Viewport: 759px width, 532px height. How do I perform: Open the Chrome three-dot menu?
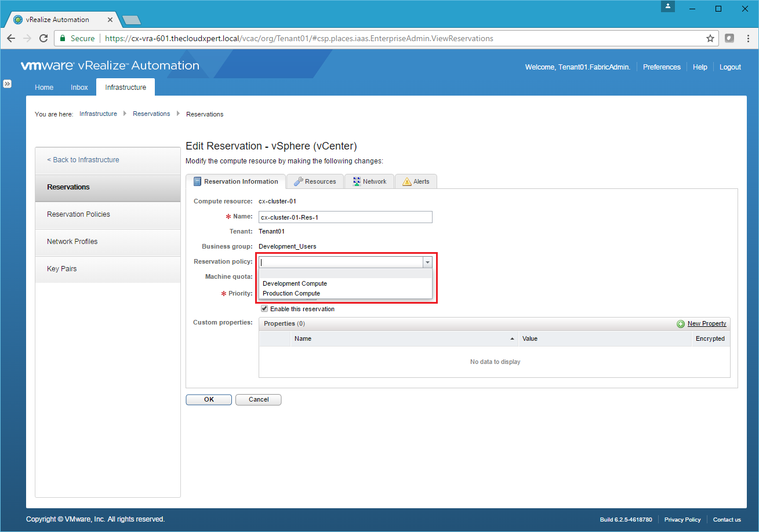747,38
